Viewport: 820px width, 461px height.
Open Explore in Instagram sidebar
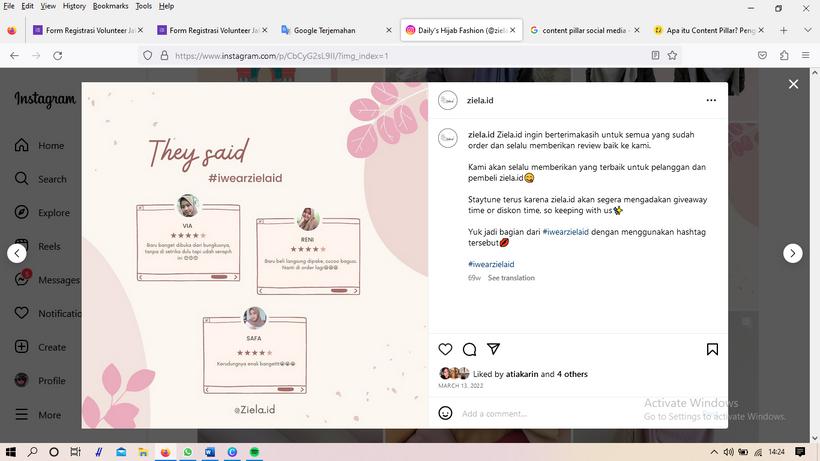[x=42, y=212]
